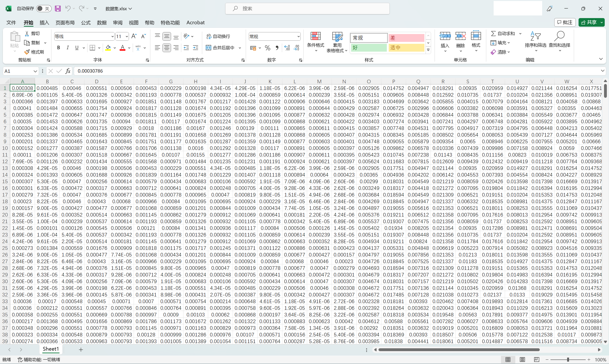Screen dimensions: 609x364
Task: Click the Cut (剪切) scissors icon
Action: (27, 33)
